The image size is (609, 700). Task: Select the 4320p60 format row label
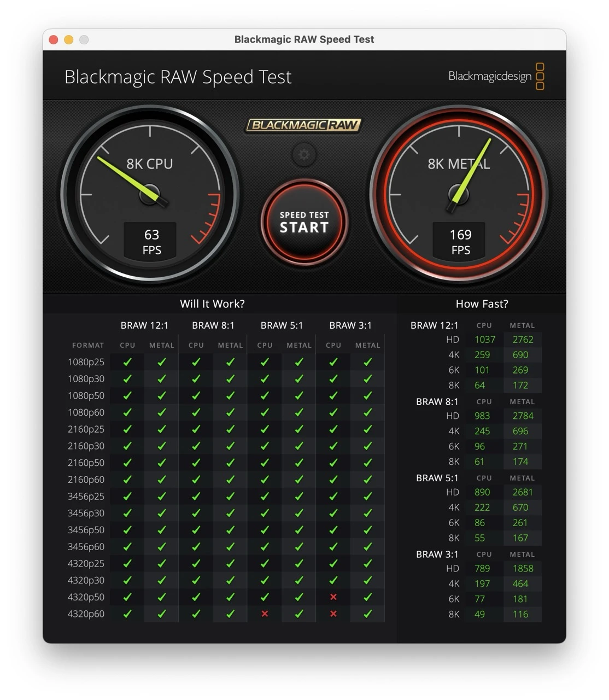point(86,614)
